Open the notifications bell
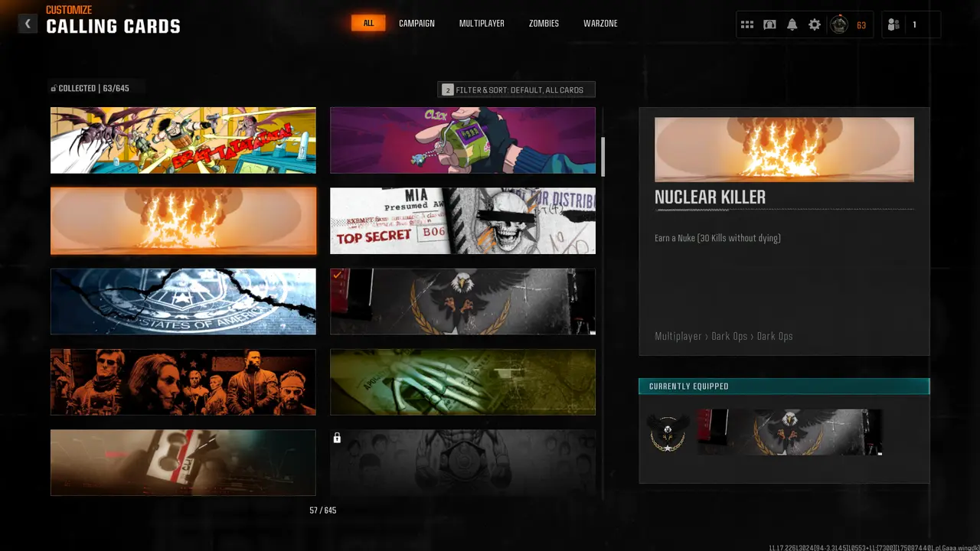This screenshot has width=980, height=551. point(792,24)
